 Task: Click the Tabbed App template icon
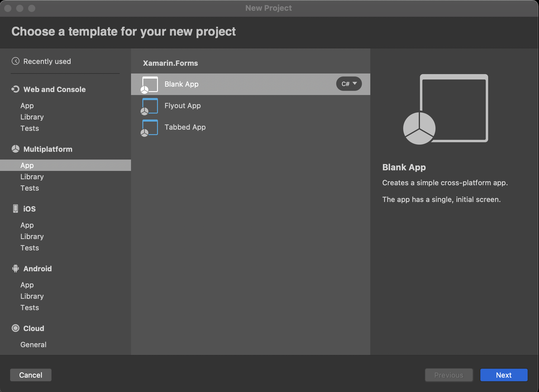(x=149, y=128)
